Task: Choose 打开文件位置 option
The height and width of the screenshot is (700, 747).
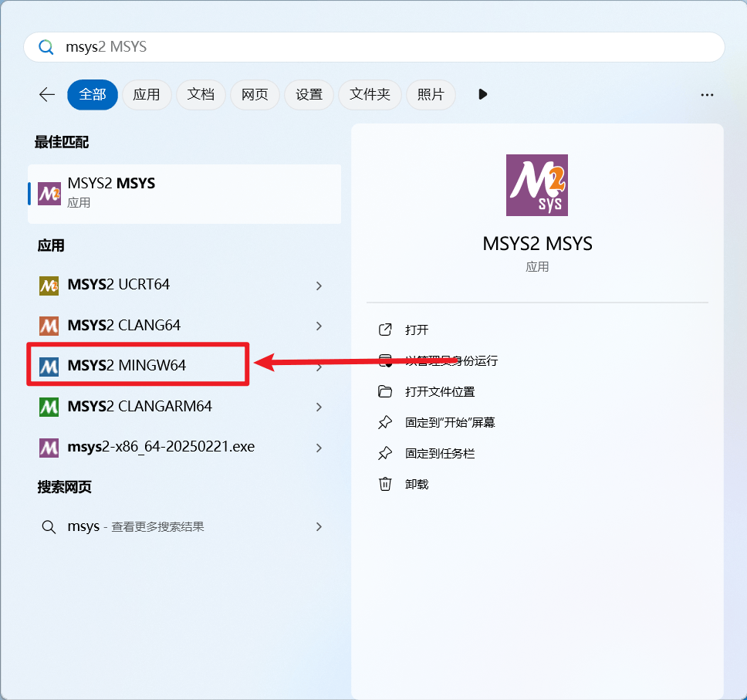Action: click(440, 391)
